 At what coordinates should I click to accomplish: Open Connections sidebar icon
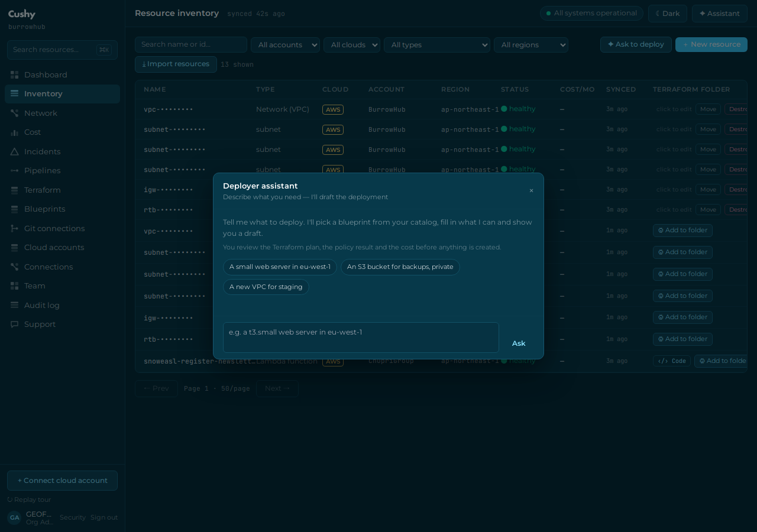click(14, 267)
